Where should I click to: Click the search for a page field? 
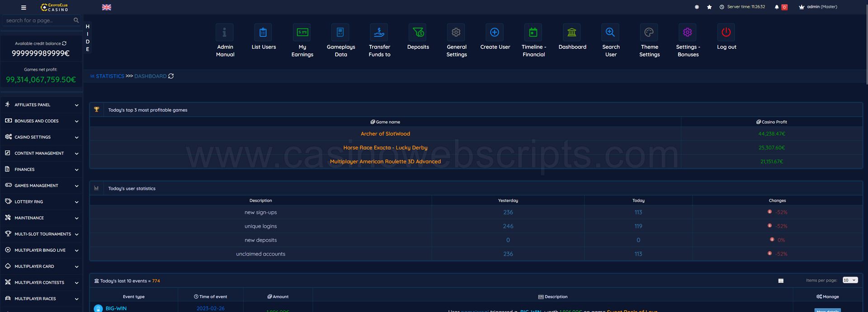click(38, 21)
